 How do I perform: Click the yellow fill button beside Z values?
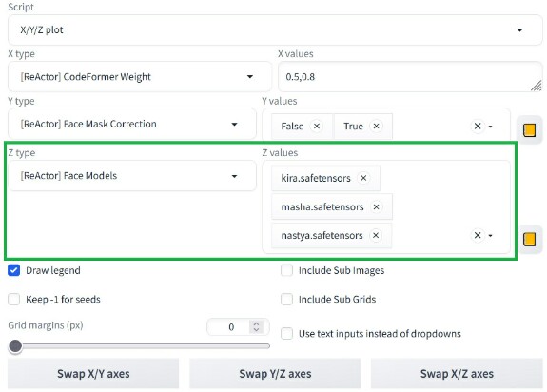pyautogui.click(x=529, y=239)
